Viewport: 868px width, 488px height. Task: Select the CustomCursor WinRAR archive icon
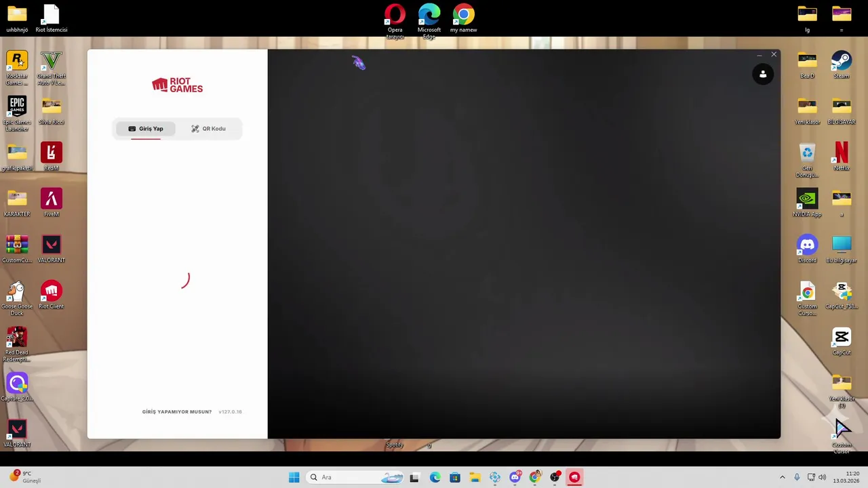[x=17, y=249]
